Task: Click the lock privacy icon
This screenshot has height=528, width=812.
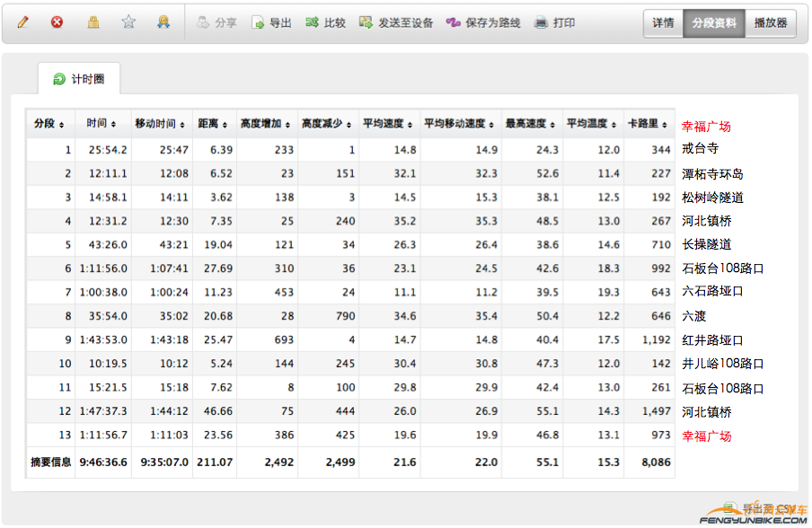Action: tap(93, 22)
